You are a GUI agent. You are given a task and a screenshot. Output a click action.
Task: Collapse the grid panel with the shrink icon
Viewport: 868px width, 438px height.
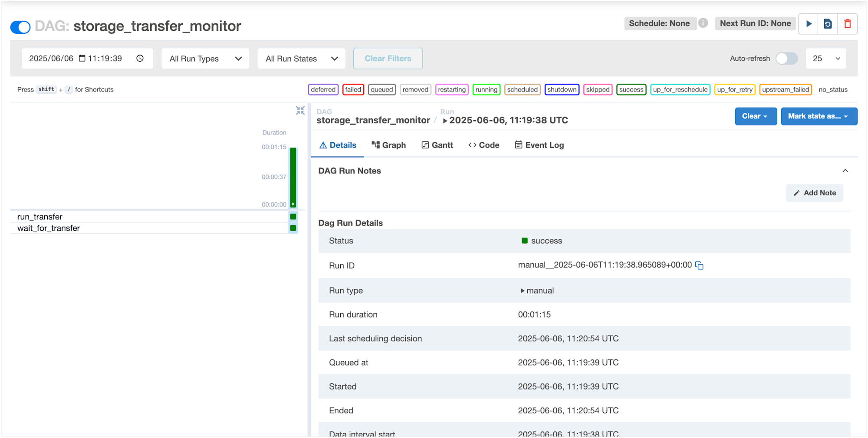[300, 111]
